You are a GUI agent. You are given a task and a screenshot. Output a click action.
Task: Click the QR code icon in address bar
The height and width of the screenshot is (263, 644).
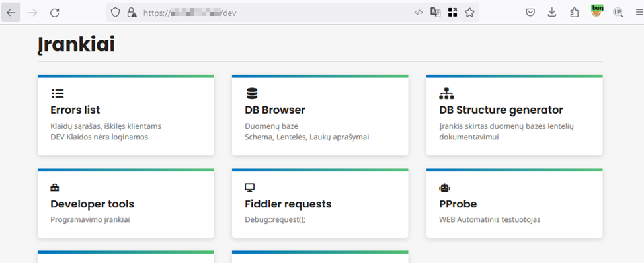pos(453,13)
